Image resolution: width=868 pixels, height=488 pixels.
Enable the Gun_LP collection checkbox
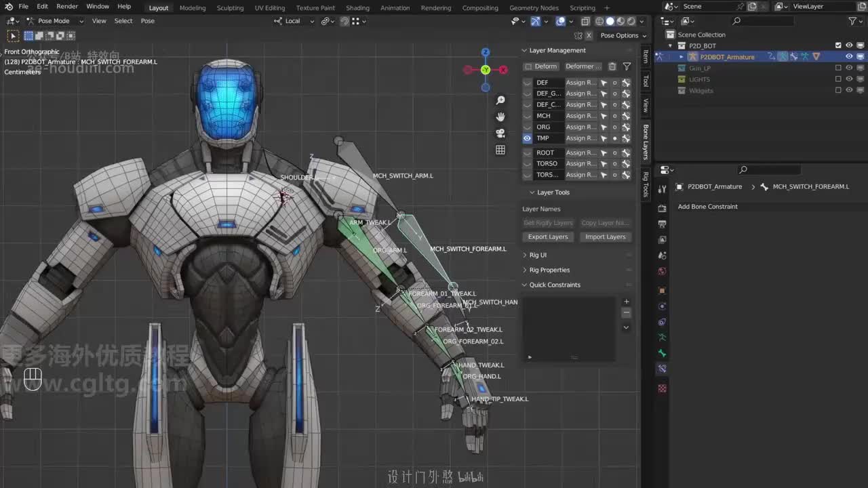pyautogui.click(x=838, y=68)
